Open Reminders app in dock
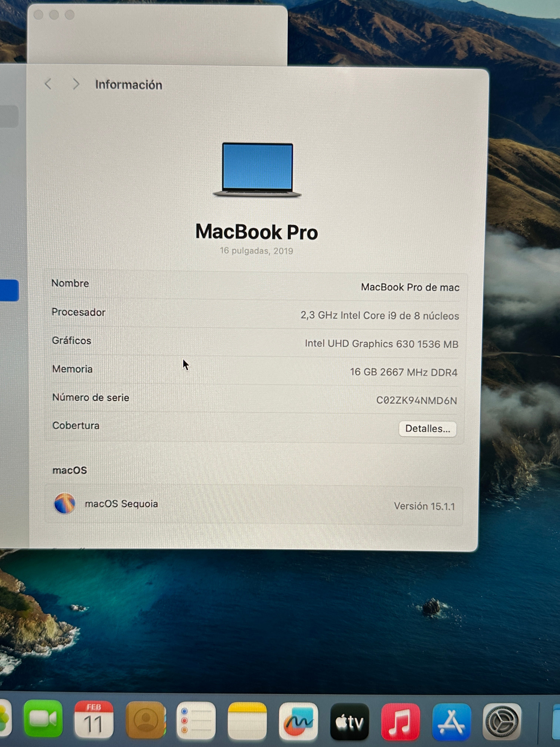This screenshot has width=560, height=747. point(196,720)
